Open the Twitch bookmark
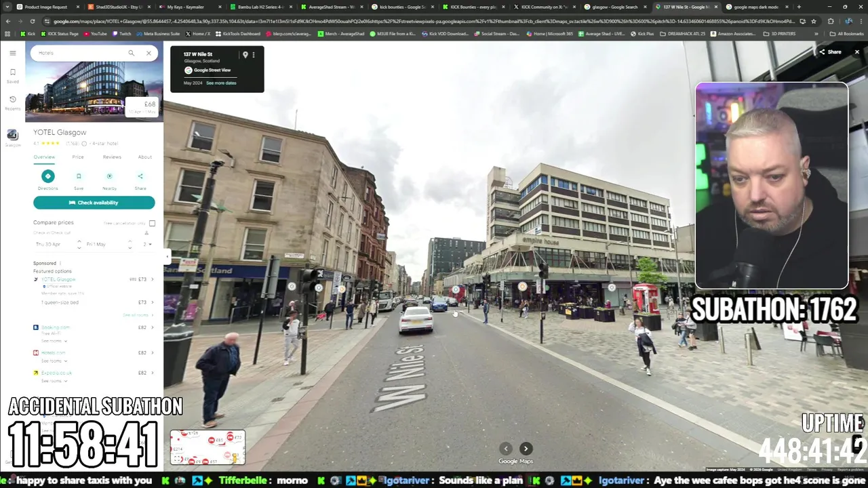The height and width of the screenshot is (488, 868). click(122, 33)
